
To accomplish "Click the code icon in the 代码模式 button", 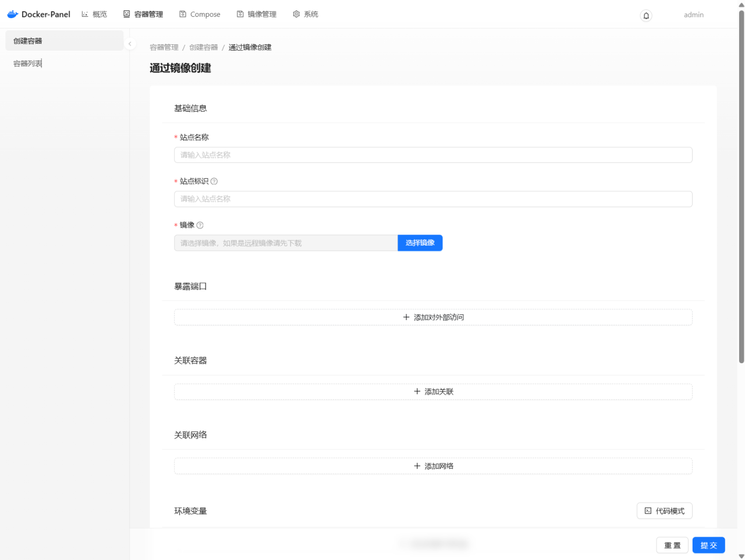I will (x=647, y=511).
